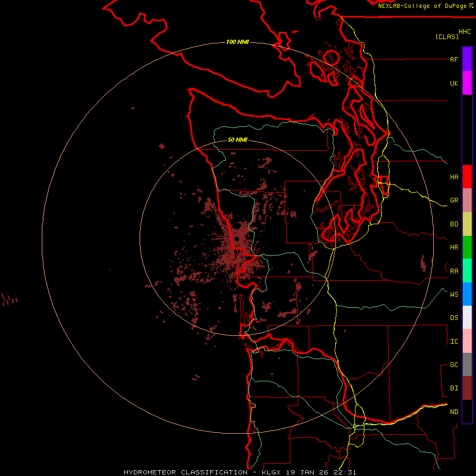Image resolution: width=476 pixels, height=476 pixels.
Task: Click the 22:31 timestamp in footer
Action: pos(345,472)
